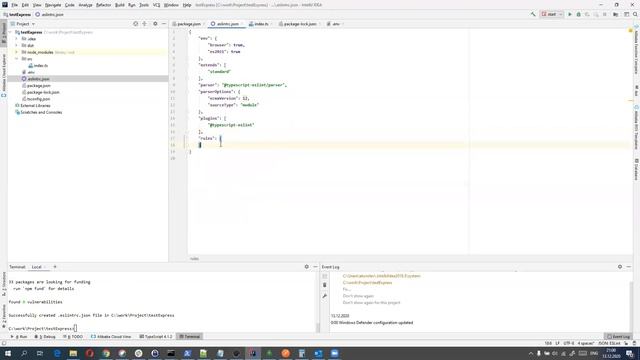Viewport: 640px width, 360px height.
Task: Open the Debug tool window button
Action: pos(45,337)
